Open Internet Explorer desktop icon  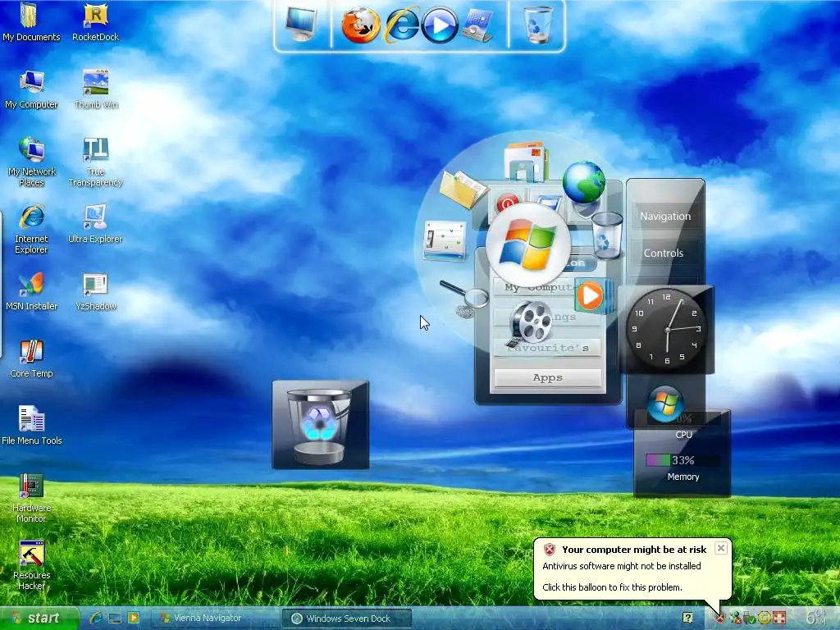click(x=31, y=230)
